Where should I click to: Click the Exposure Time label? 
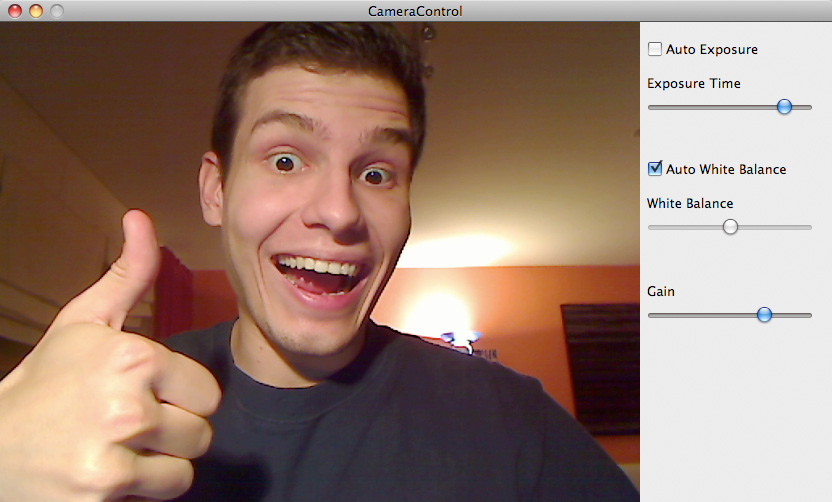pyautogui.click(x=693, y=83)
